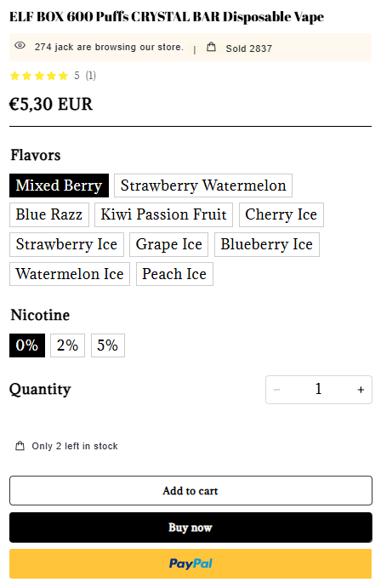The image size is (381, 588).
Task: Click the shopping bag icon near Sold 2837
Action: (x=211, y=47)
